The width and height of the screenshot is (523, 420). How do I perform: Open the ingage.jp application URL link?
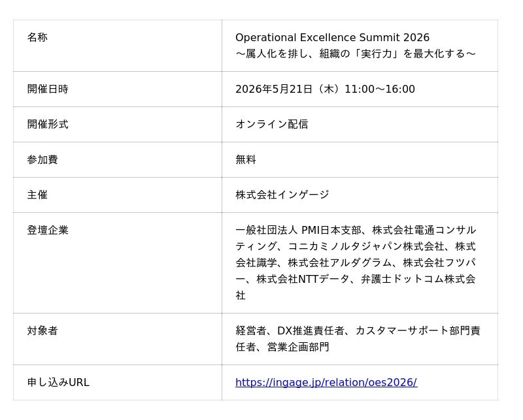pyautogui.click(x=326, y=383)
